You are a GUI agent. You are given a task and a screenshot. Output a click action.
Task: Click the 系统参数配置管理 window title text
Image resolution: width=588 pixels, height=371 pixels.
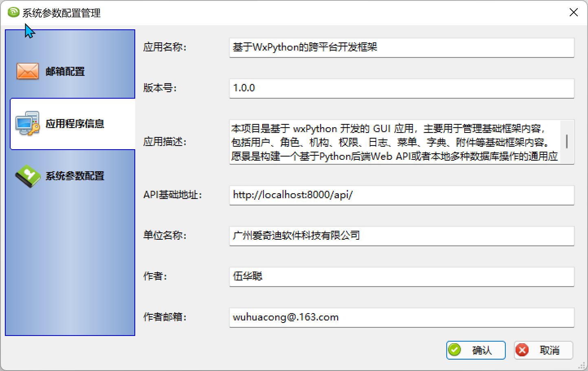(61, 13)
